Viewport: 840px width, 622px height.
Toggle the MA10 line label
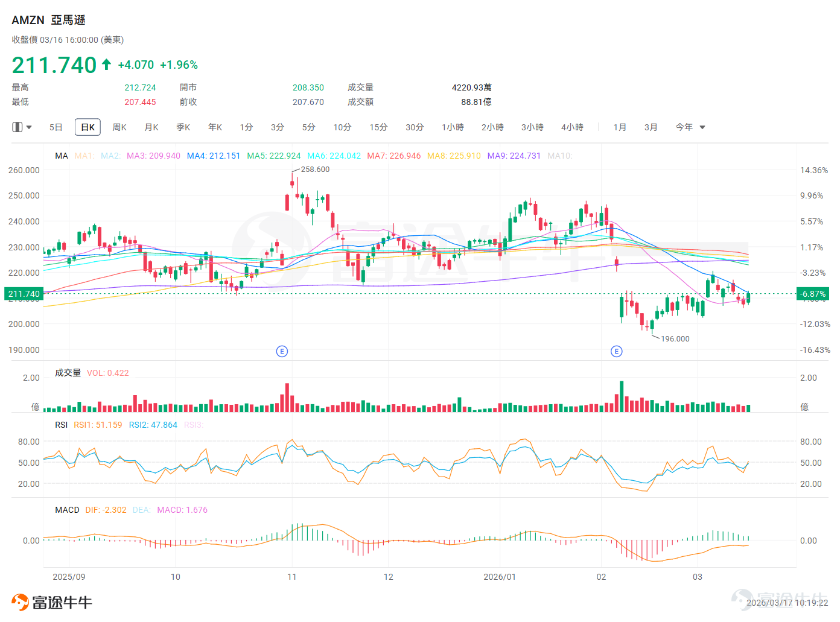(560, 156)
